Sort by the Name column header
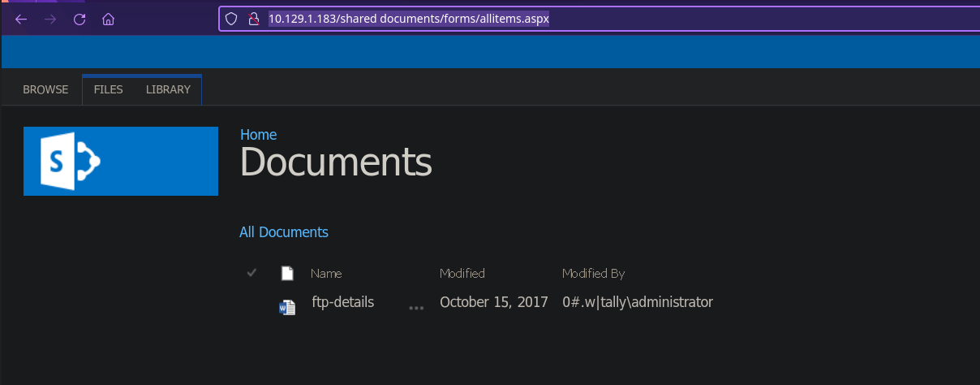 click(326, 274)
